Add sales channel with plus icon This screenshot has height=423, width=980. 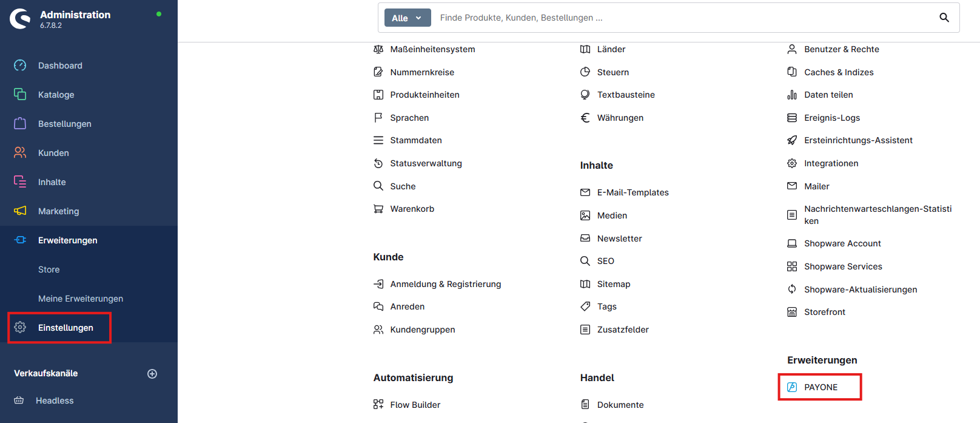[x=152, y=374]
